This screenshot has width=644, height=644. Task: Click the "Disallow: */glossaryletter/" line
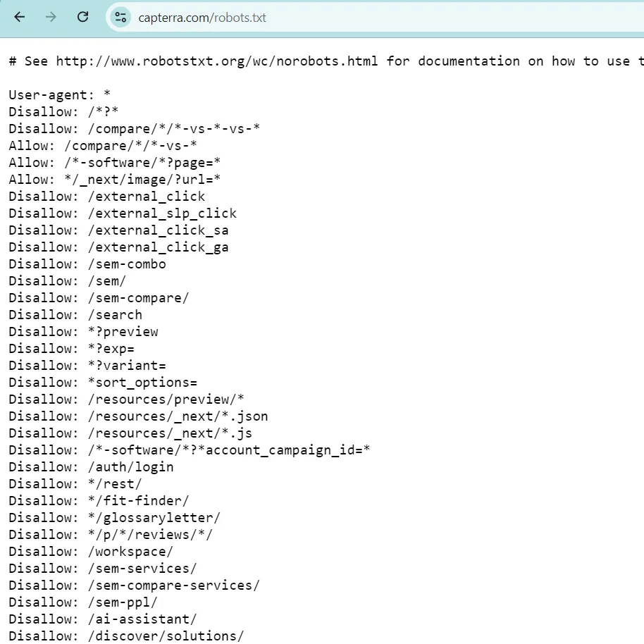[x=115, y=517]
